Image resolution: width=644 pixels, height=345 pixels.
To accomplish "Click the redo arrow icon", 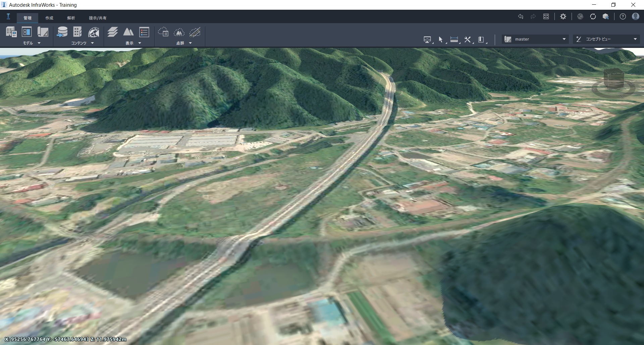I will pyautogui.click(x=533, y=16).
